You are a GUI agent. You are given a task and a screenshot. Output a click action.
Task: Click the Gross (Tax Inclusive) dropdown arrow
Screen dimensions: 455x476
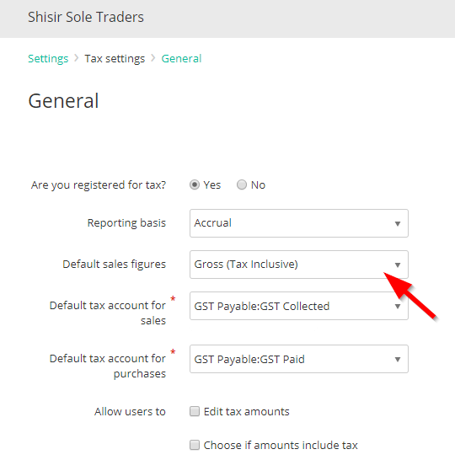pos(398,265)
